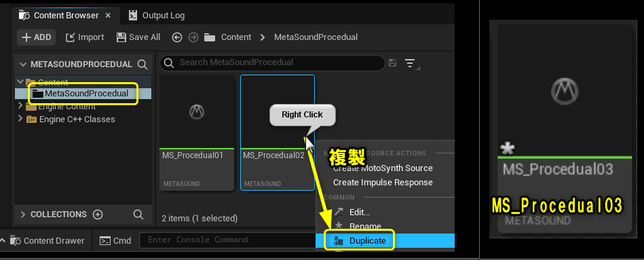The width and height of the screenshot is (644, 260).
Task: Click the Edit pencil icon in menu
Action: pos(339,212)
